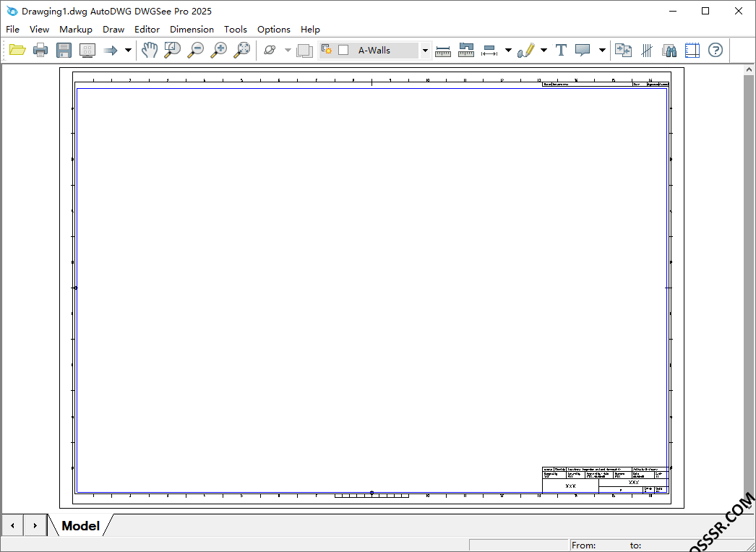Select the Text markup tool
Image resolution: width=756 pixels, height=552 pixels.
click(x=561, y=50)
